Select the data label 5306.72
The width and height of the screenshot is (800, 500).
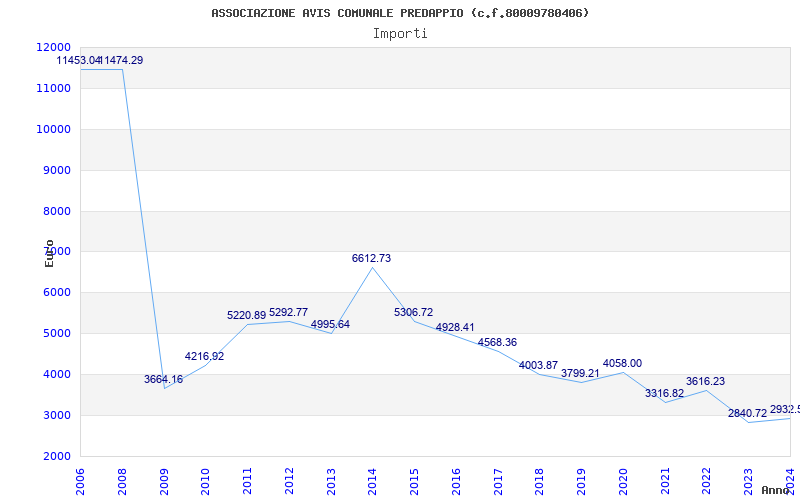point(413,312)
